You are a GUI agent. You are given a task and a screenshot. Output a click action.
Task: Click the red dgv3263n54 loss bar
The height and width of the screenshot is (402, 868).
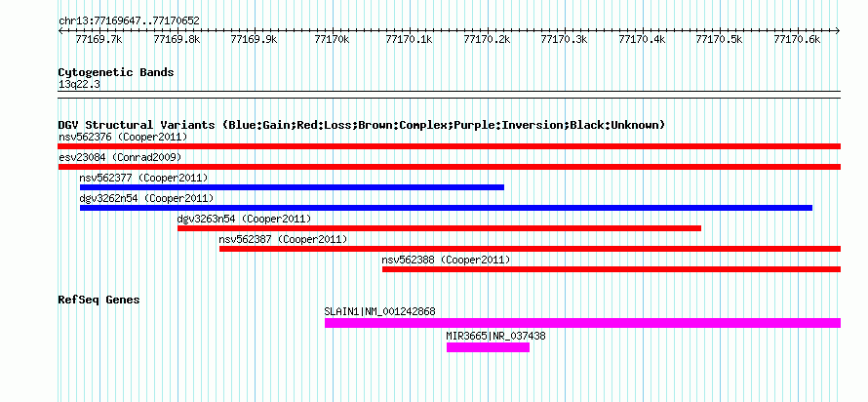click(439, 228)
